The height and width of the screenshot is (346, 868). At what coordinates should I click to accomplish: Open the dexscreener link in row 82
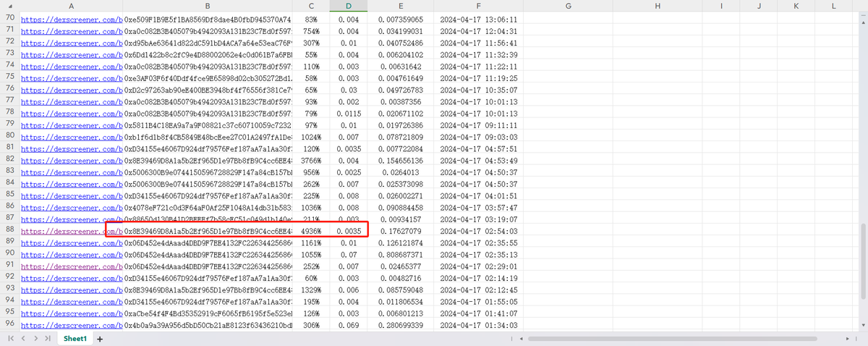tap(71, 161)
